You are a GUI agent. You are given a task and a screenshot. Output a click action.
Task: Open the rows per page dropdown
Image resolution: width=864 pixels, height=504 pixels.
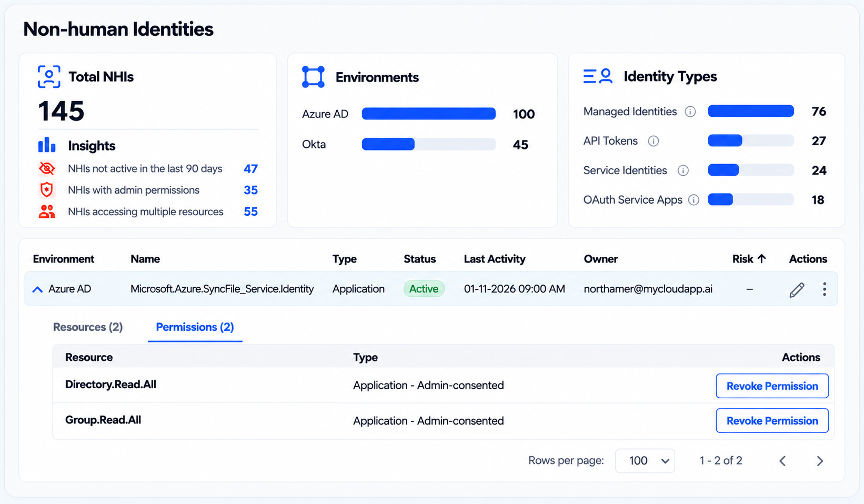click(x=645, y=461)
